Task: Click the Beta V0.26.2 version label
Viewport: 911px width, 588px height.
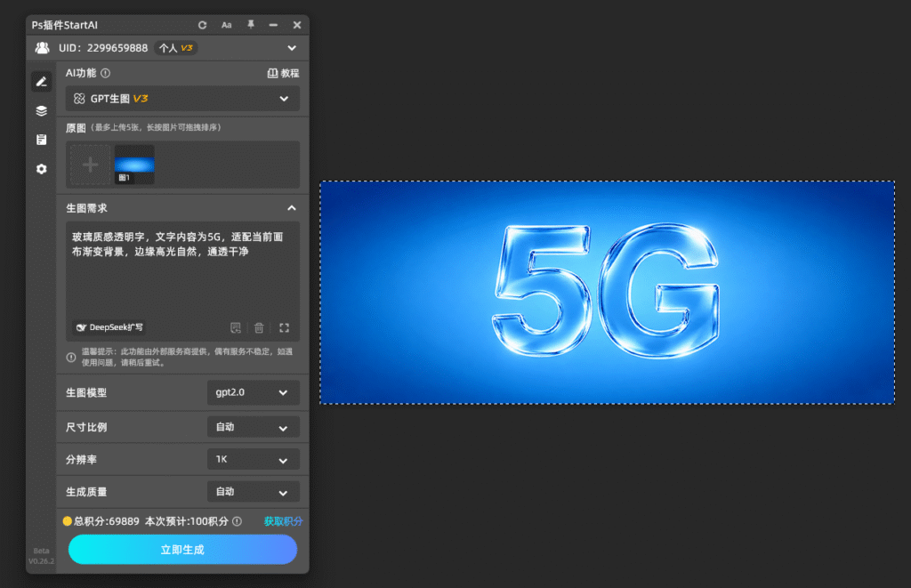Action: coord(41,556)
